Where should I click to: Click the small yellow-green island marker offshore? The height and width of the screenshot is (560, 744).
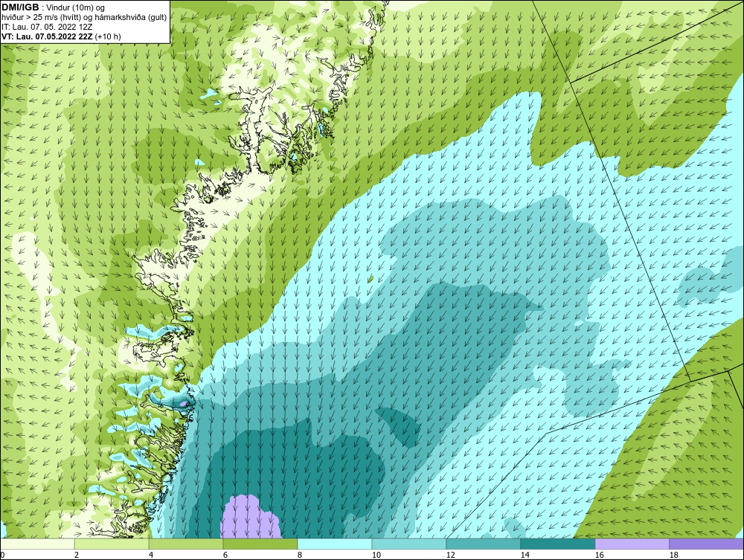click(371, 280)
